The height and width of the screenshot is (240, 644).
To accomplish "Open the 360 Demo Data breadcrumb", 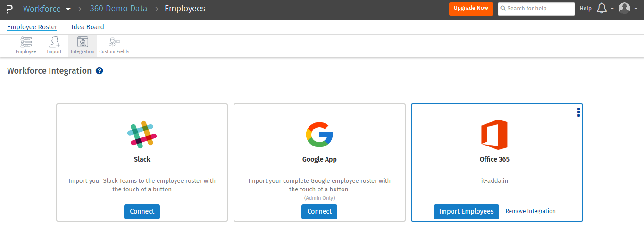I will 118,9.
